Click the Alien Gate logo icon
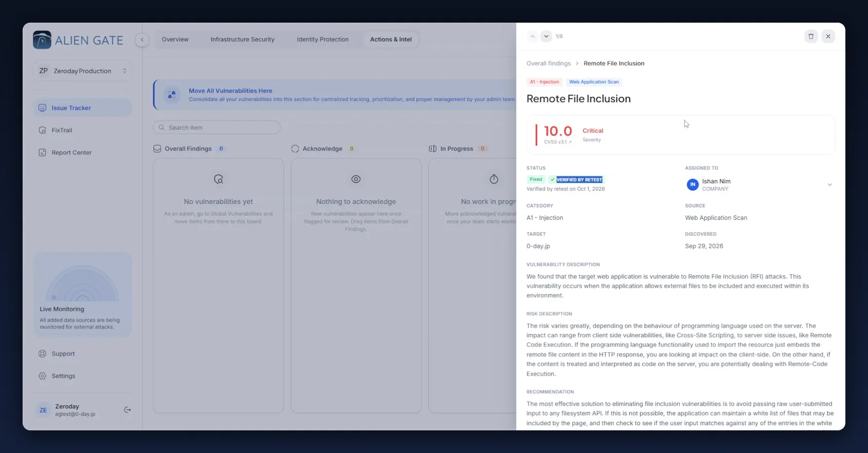 (x=42, y=40)
